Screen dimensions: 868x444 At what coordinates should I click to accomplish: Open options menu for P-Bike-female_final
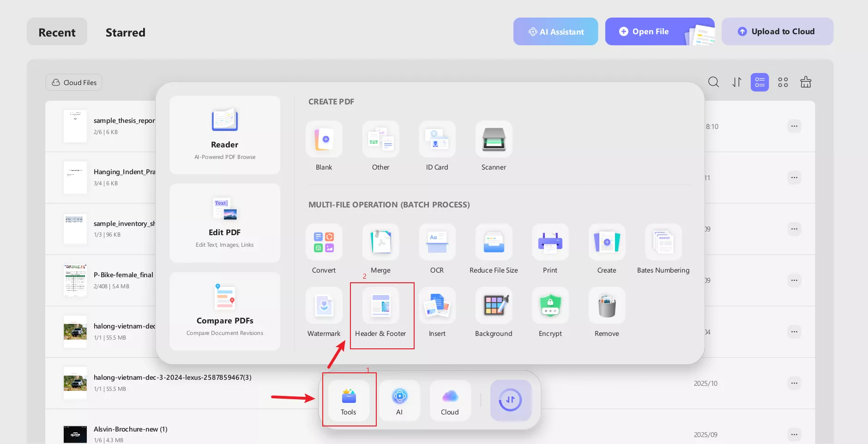point(794,280)
